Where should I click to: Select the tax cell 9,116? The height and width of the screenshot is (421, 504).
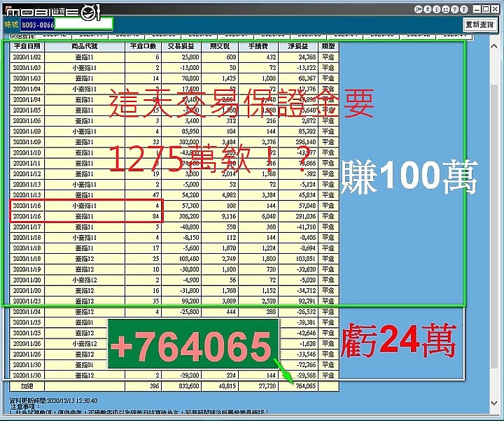220,216
